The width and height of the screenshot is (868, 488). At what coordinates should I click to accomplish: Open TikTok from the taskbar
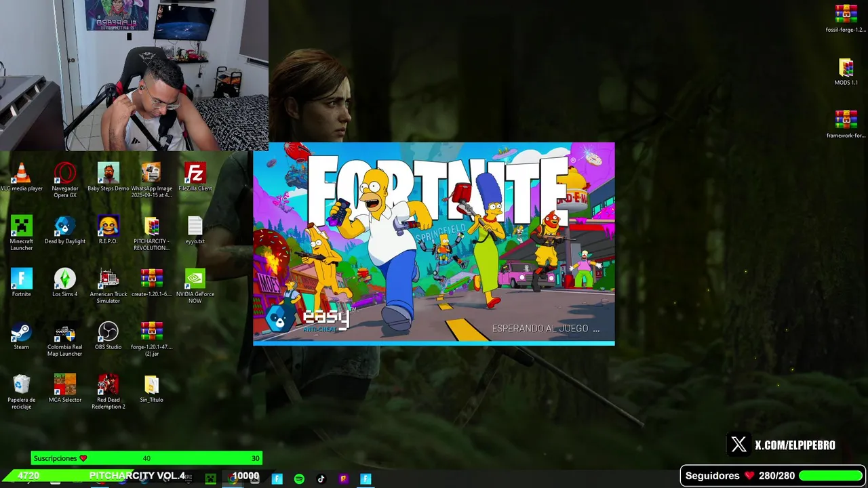click(x=321, y=479)
